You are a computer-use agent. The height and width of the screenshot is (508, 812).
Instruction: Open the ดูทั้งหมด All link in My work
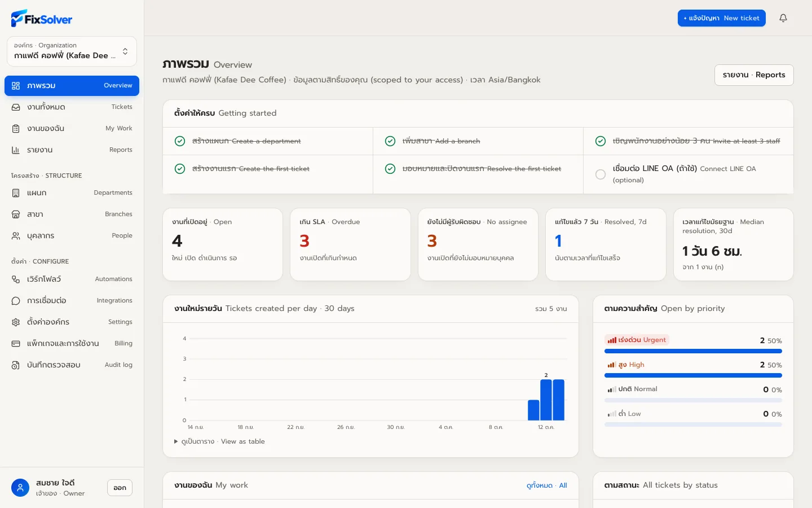546,485
